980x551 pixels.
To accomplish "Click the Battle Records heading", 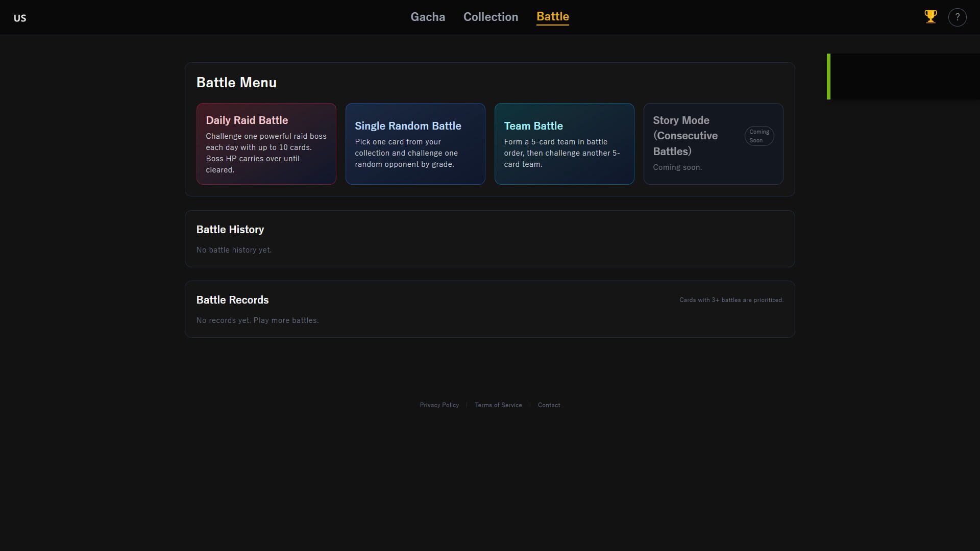I will point(232,300).
